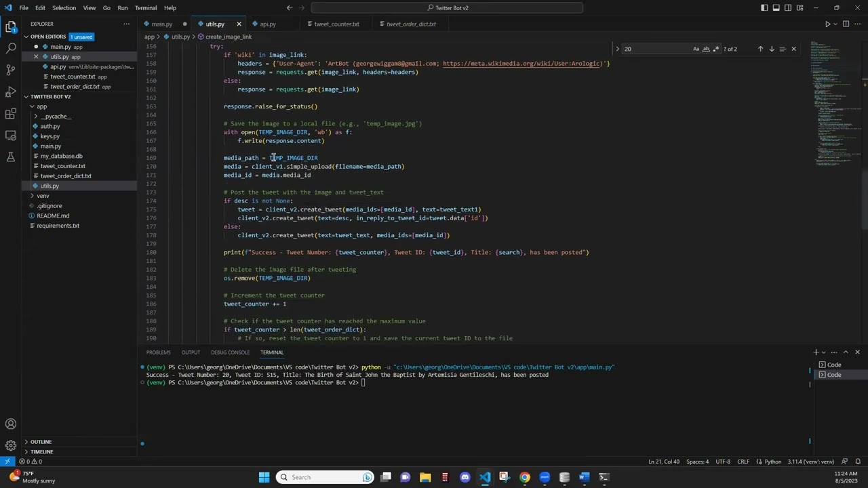Viewport: 868px width, 488px height.
Task: Click the Python 3.11.4 interpreter selector
Action: pos(811,462)
